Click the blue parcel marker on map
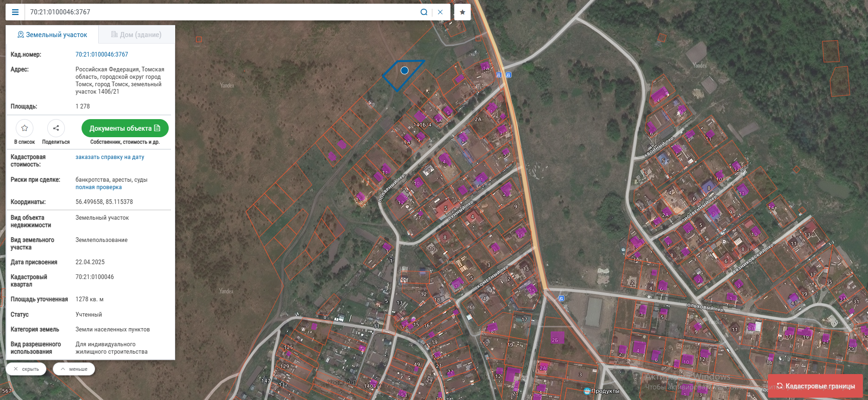This screenshot has width=868, height=400. [x=405, y=70]
